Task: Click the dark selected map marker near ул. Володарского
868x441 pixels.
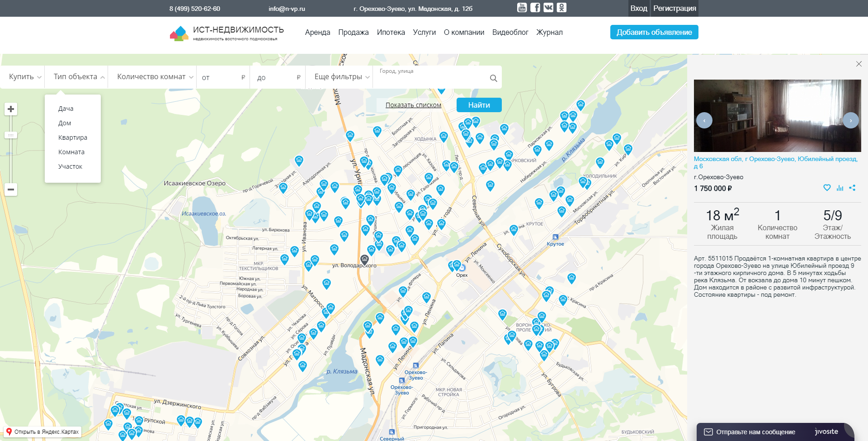Action: pyautogui.click(x=364, y=260)
